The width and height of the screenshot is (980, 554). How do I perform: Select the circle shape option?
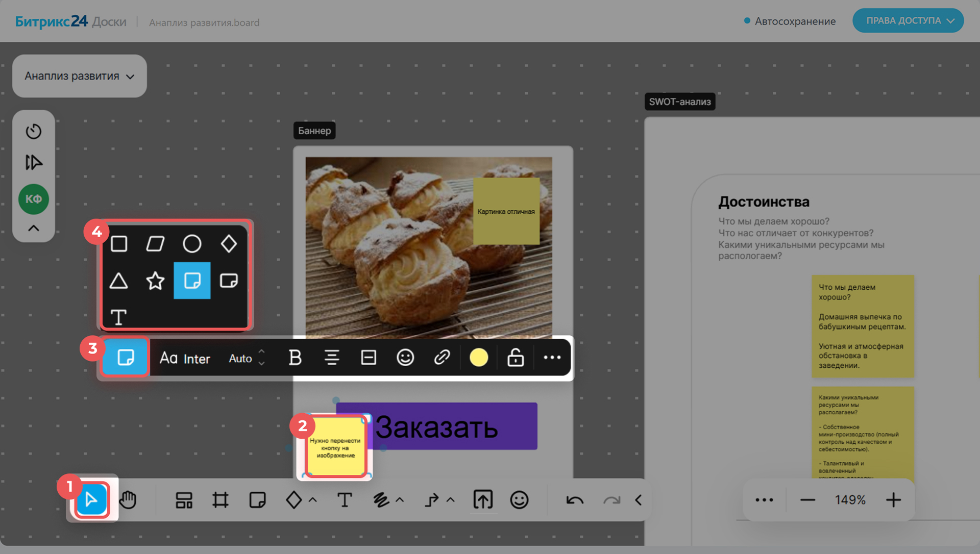pyautogui.click(x=192, y=244)
